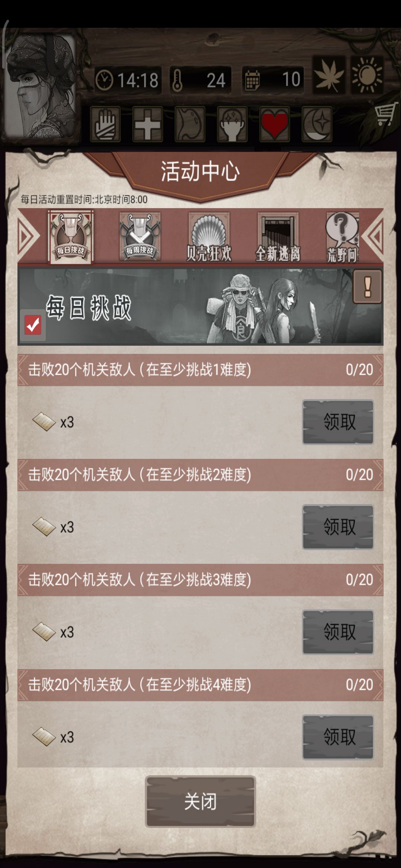Viewport: 401px width, 868px height.
Task: Open the shopping cart store icon
Action: tap(385, 115)
